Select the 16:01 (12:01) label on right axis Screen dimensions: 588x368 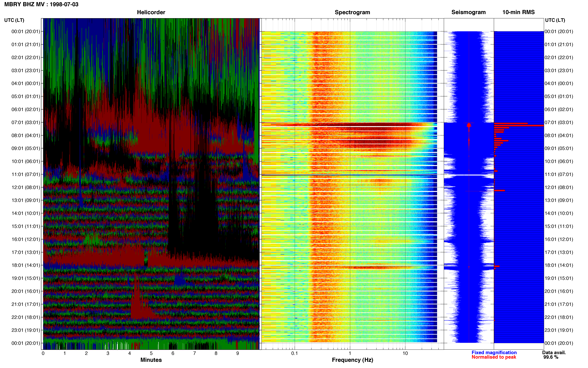coord(559,239)
